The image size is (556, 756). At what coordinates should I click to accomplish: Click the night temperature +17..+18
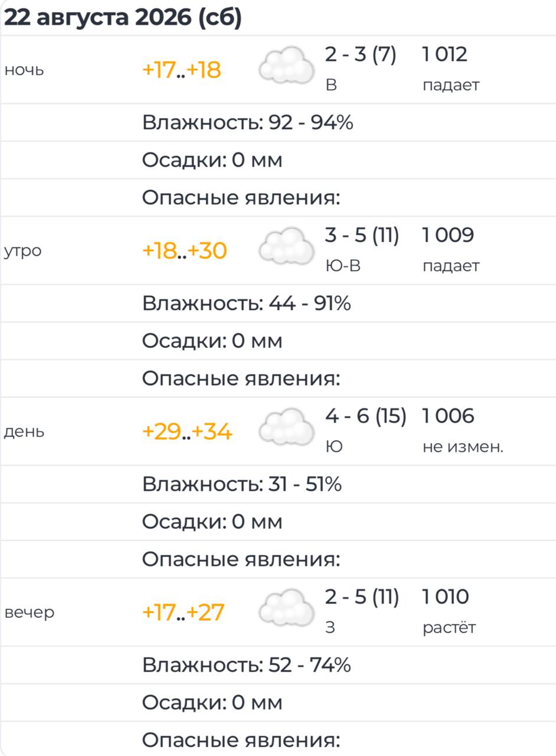click(x=182, y=70)
